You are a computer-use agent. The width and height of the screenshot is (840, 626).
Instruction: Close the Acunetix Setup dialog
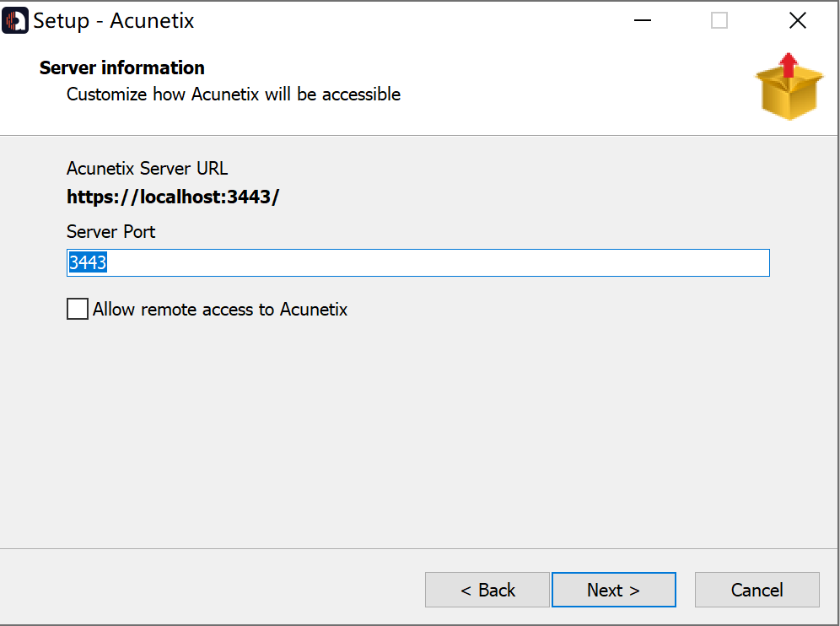(x=797, y=20)
